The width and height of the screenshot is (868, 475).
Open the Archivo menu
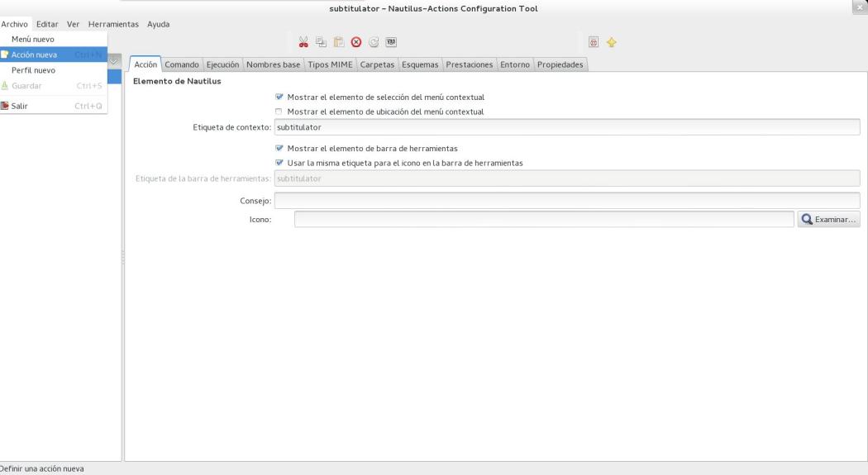(x=14, y=24)
